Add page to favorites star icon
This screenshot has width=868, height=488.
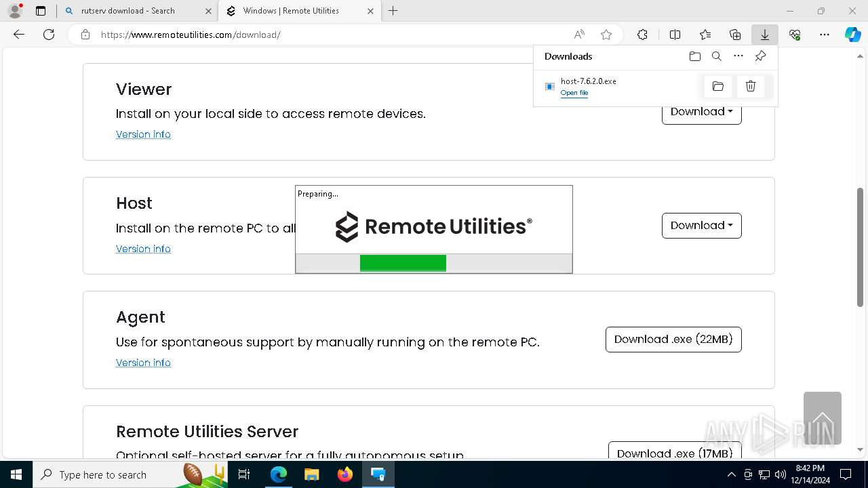606,35
